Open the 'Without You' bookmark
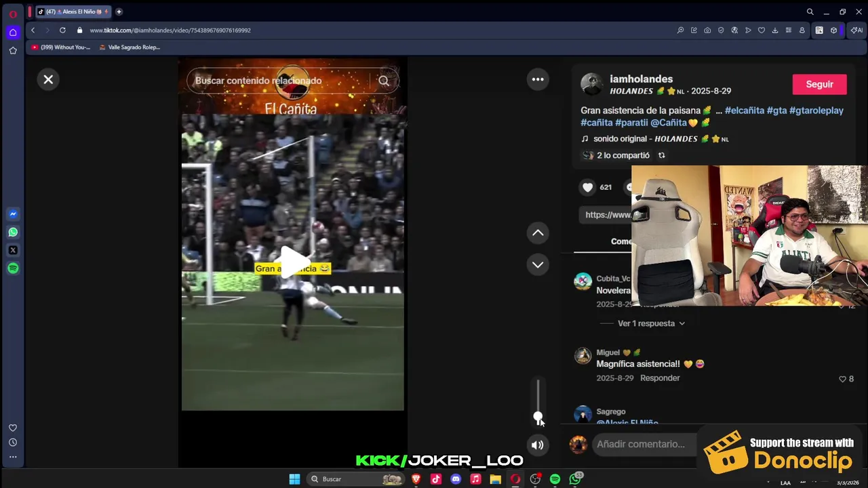 tap(61, 47)
